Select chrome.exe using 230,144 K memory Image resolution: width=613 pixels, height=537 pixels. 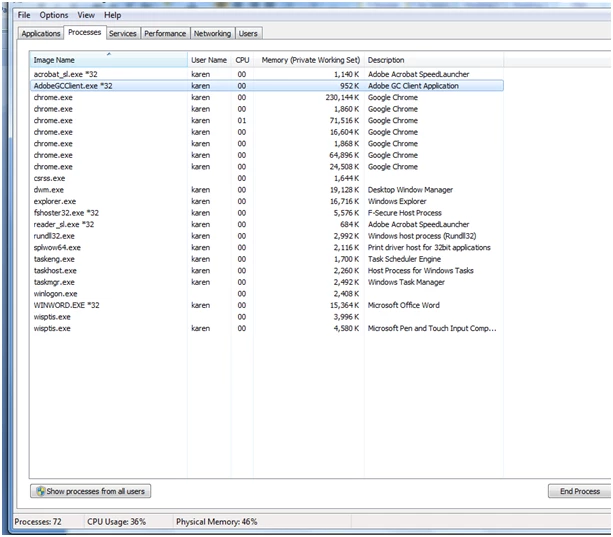[x=267, y=97]
